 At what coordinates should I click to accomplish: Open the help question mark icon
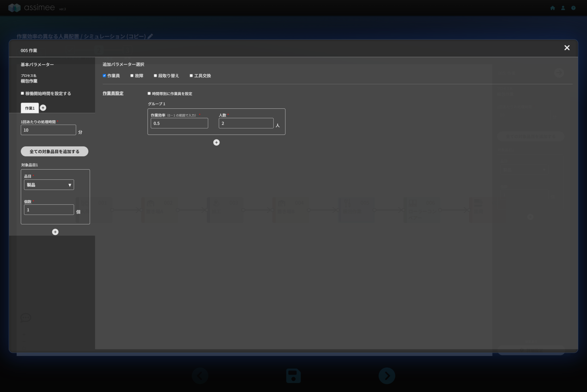coord(573,8)
